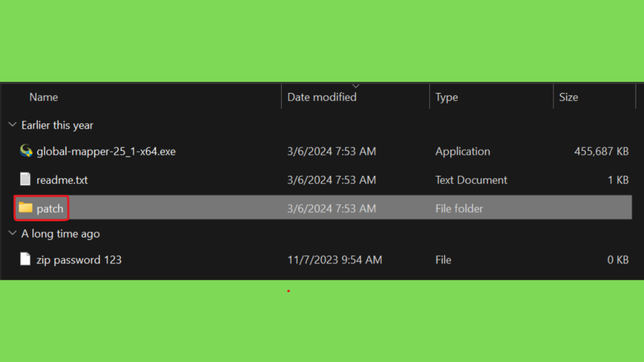Click the A long time ago group label
644x362 pixels.
(x=60, y=234)
